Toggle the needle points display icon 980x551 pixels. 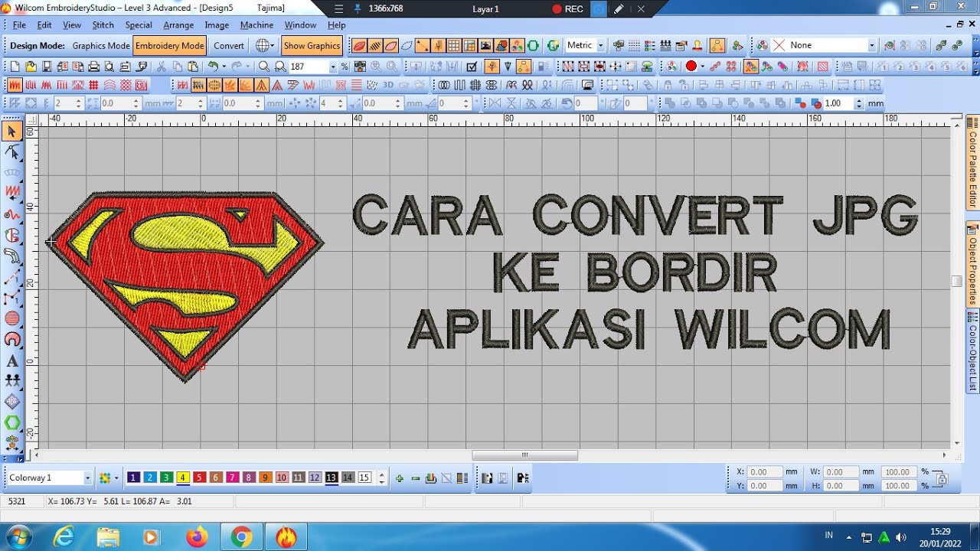pyautogui.click(x=438, y=46)
